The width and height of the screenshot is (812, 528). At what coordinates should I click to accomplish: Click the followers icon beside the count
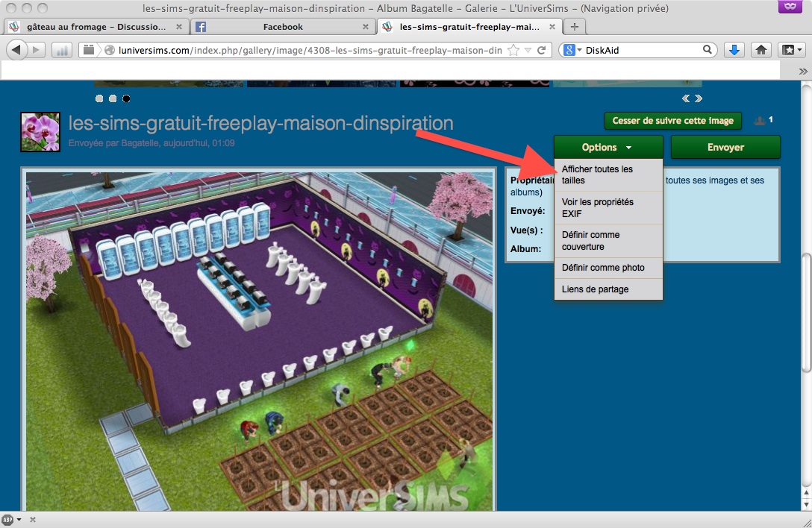pyautogui.click(x=760, y=120)
